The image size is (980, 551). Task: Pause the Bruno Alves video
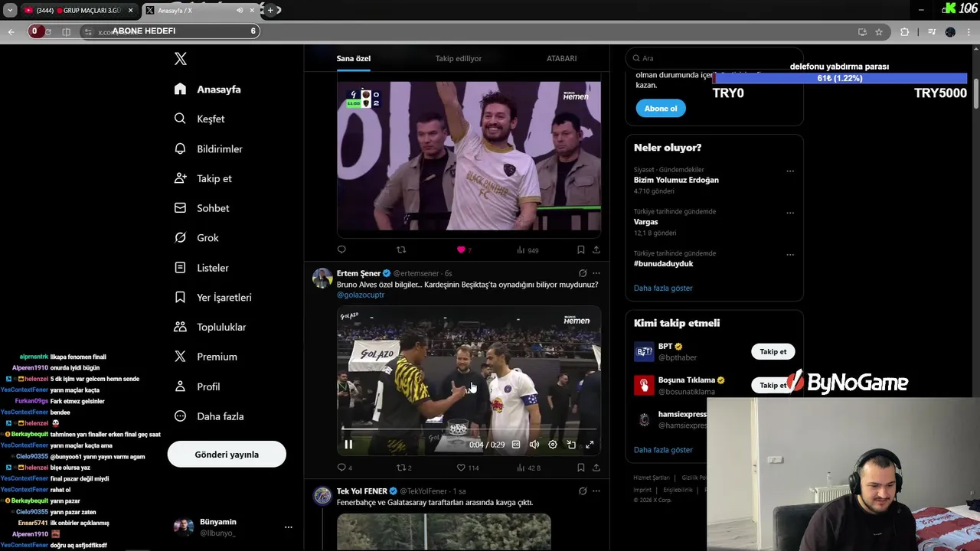click(348, 445)
